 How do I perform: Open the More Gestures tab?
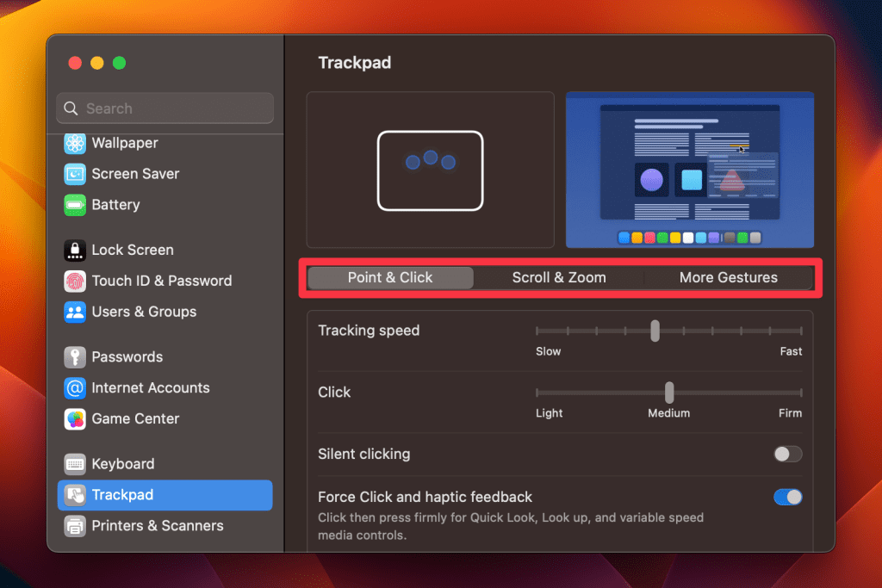pos(729,278)
